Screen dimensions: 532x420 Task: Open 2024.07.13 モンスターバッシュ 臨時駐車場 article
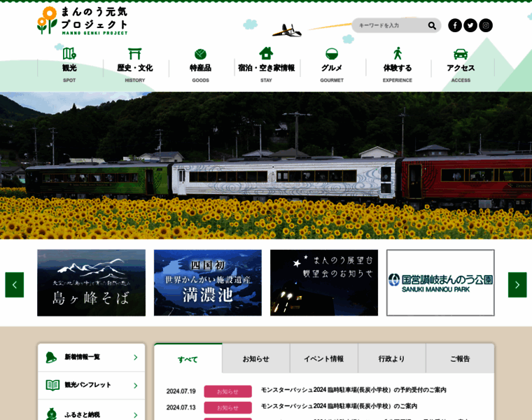click(339, 406)
